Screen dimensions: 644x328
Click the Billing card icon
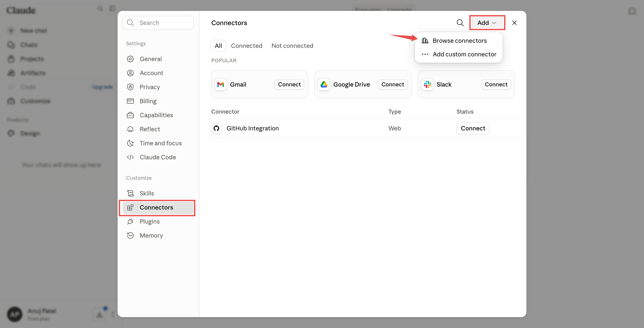[130, 101]
